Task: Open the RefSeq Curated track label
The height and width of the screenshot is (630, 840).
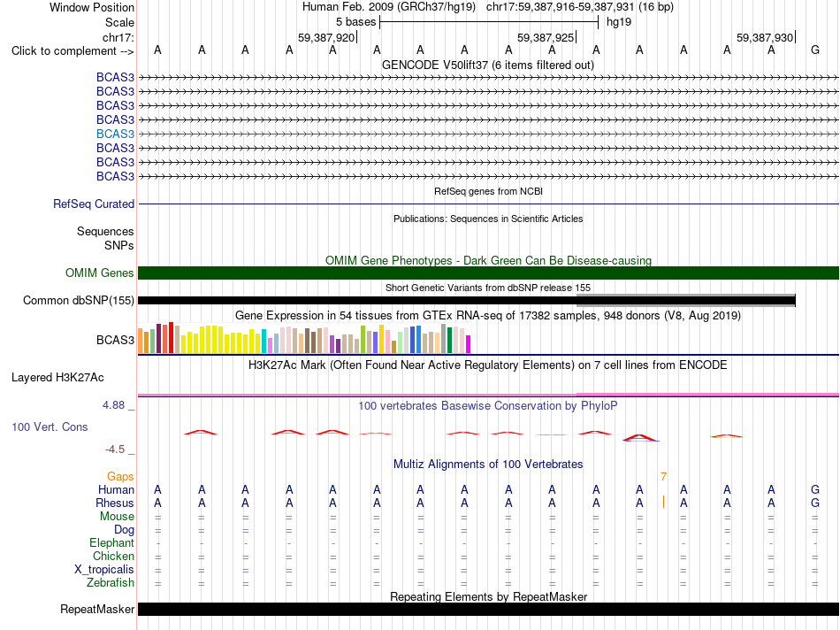Action: (94, 204)
